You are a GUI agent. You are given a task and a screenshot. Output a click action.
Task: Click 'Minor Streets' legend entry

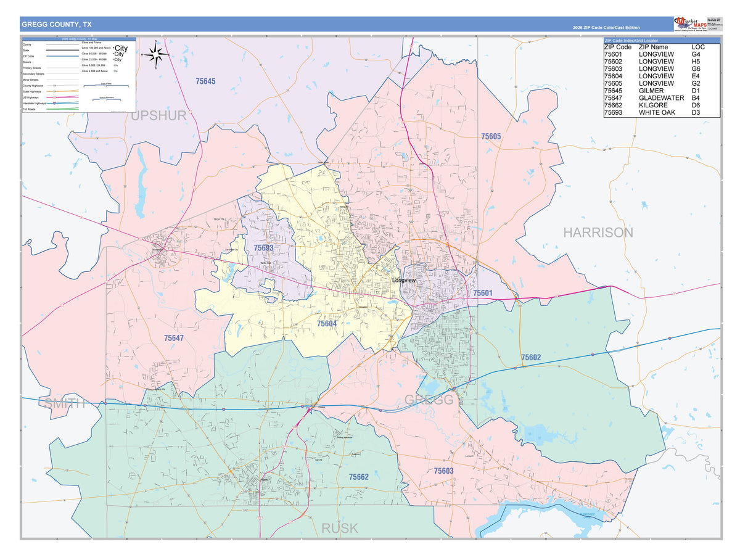(31, 80)
